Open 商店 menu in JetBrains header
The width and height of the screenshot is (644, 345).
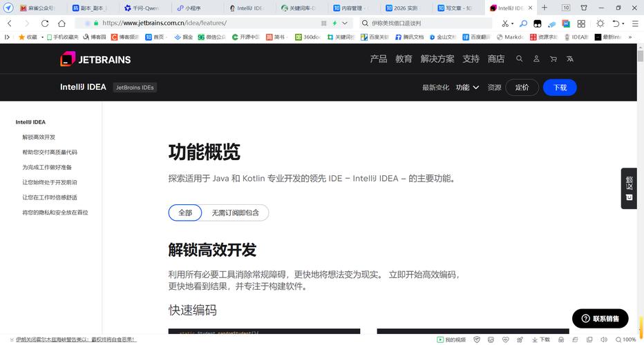click(496, 59)
